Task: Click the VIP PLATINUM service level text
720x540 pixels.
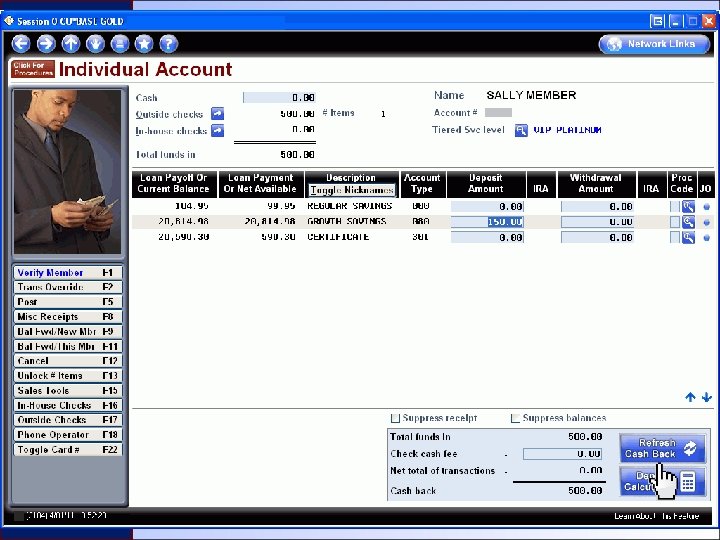Action: point(568,130)
